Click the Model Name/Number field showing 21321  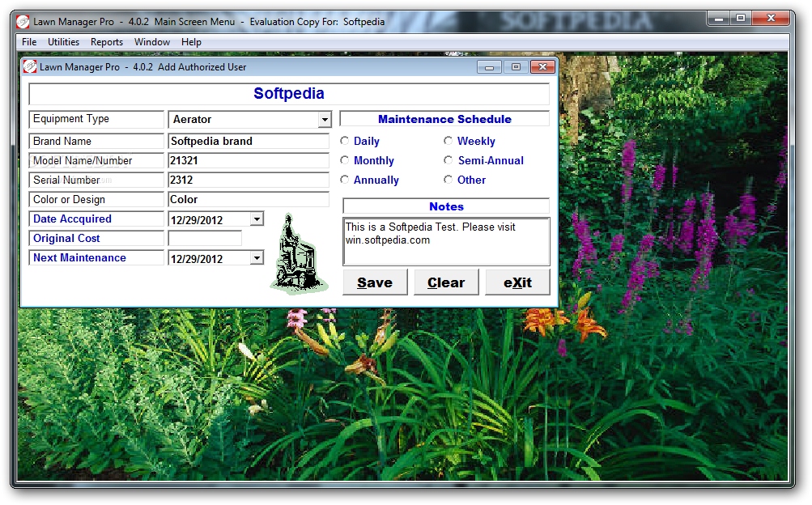[x=249, y=160]
